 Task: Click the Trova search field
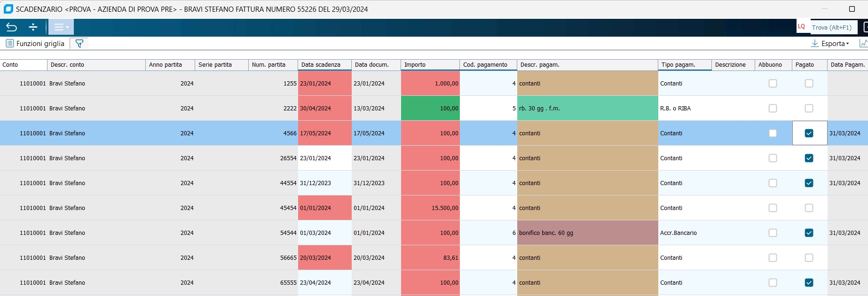click(x=832, y=27)
